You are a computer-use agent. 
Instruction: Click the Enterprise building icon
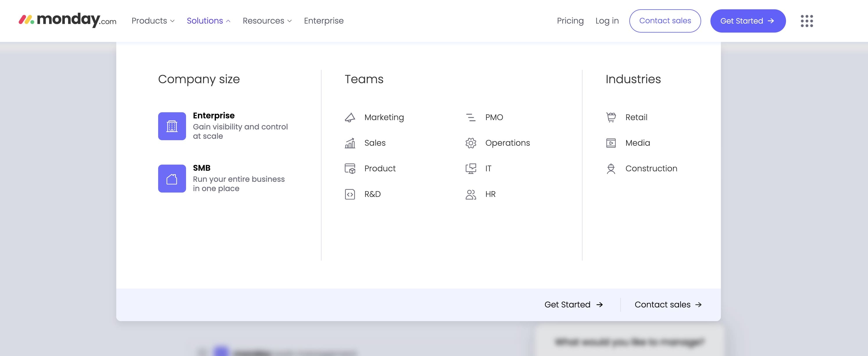click(172, 126)
